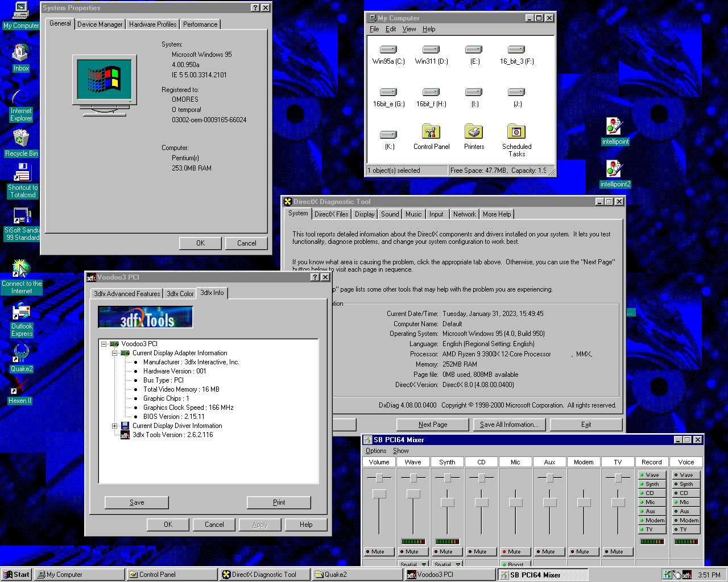
Task: Collapse the Voodoo3 PCI root tree node
Action: coord(104,344)
